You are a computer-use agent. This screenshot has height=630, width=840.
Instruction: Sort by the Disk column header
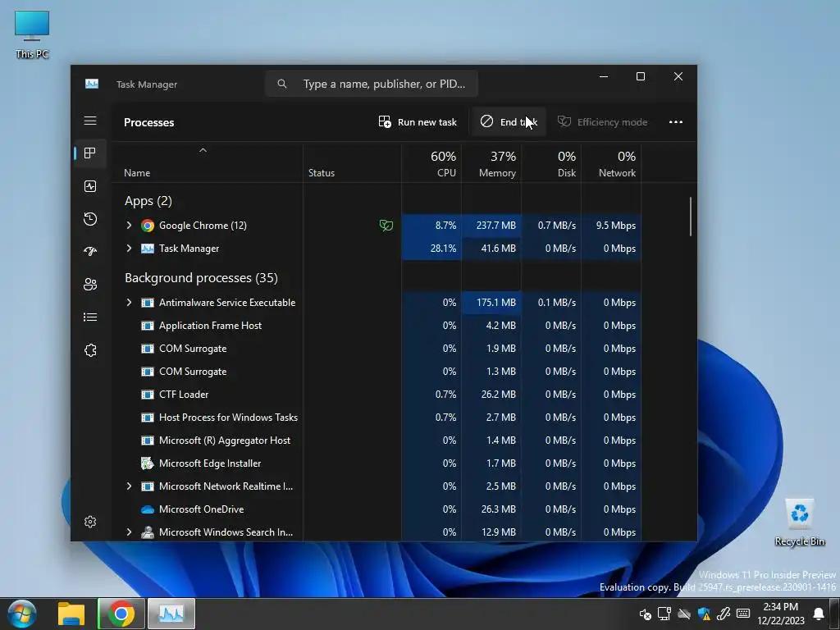[x=551, y=164]
